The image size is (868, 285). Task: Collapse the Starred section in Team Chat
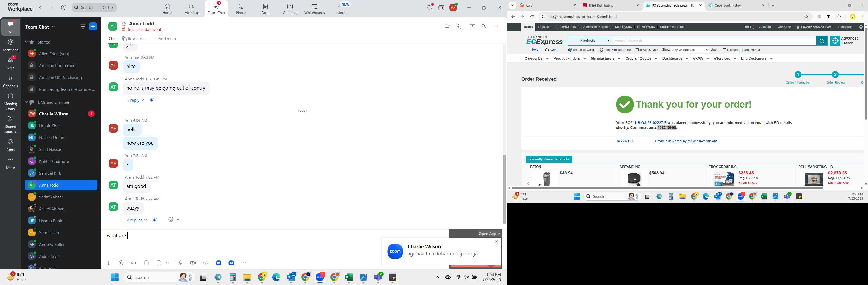click(26, 42)
